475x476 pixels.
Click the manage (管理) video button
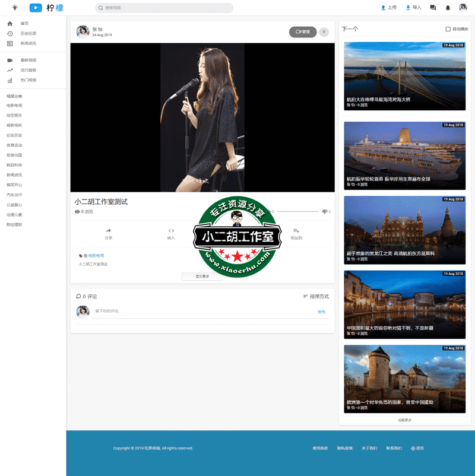point(302,32)
